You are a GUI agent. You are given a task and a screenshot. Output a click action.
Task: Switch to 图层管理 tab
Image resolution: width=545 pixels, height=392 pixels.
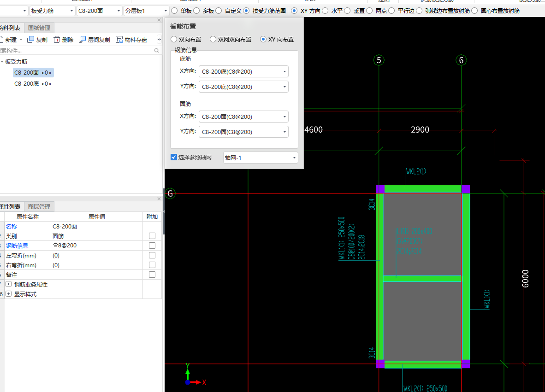[x=39, y=206]
